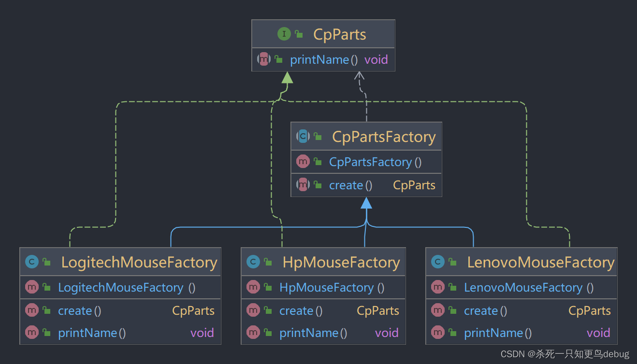Select create() method in CpPartsFactory

pyautogui.click(x=351, y=185)
